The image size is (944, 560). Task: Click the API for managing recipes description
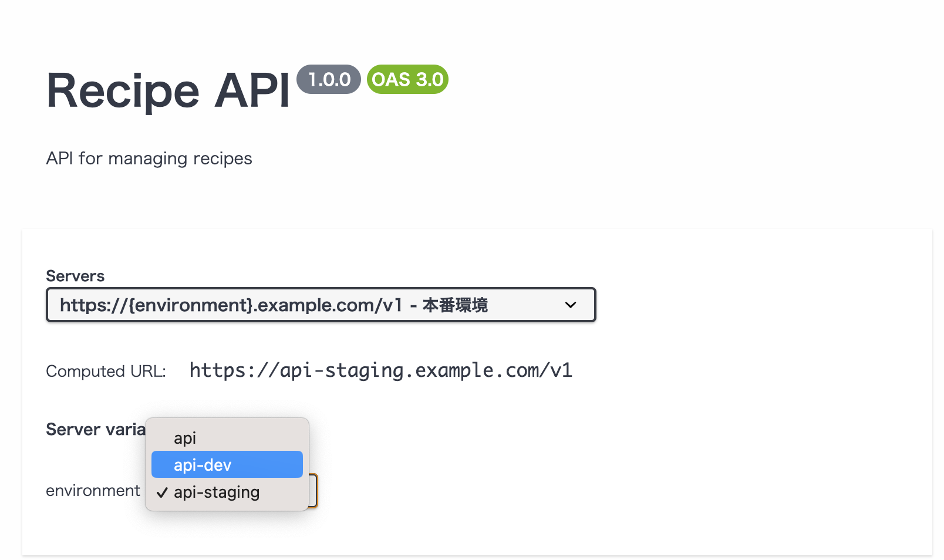[x=149, y=158]
